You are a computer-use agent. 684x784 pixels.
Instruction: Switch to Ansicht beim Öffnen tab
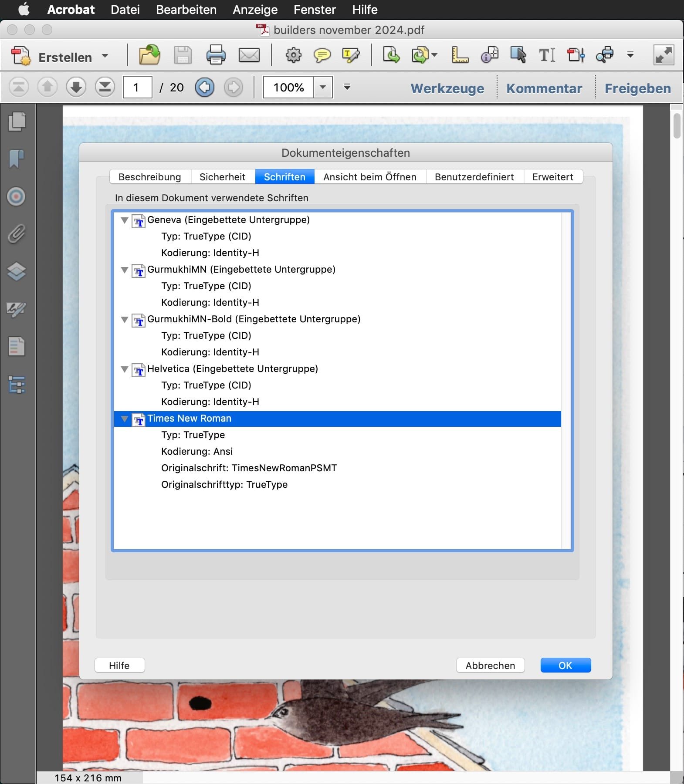(370, 177)
